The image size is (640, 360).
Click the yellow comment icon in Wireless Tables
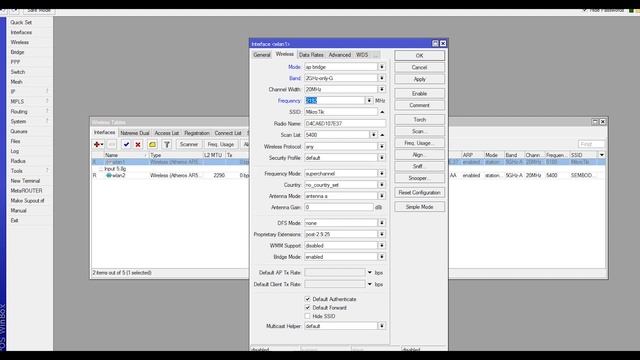click(x=152, y=144)
